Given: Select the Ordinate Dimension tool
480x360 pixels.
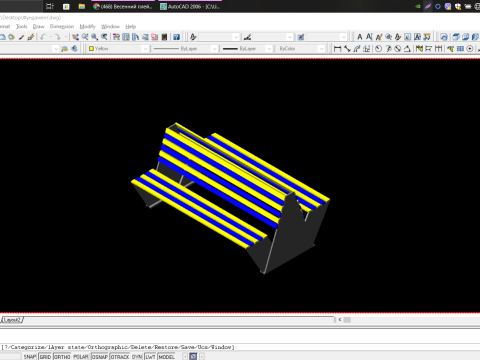Looking at the screenshot, I should (x=367, y=49).
